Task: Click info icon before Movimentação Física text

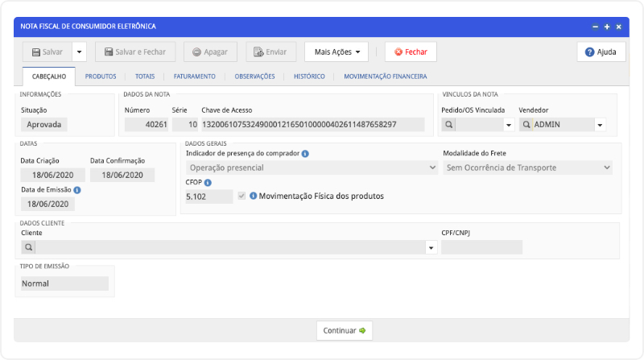Action: pos(253,196)
